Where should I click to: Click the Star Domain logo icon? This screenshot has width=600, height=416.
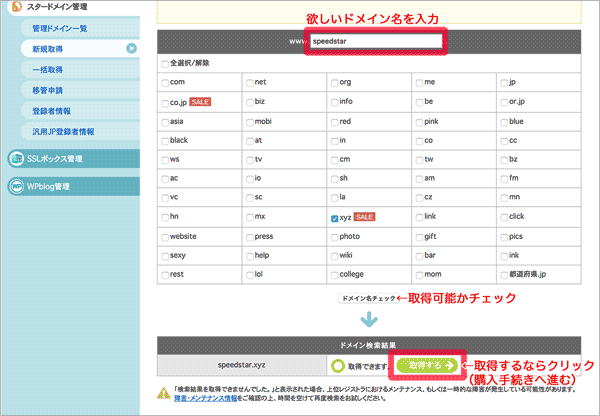pos(16,7)
